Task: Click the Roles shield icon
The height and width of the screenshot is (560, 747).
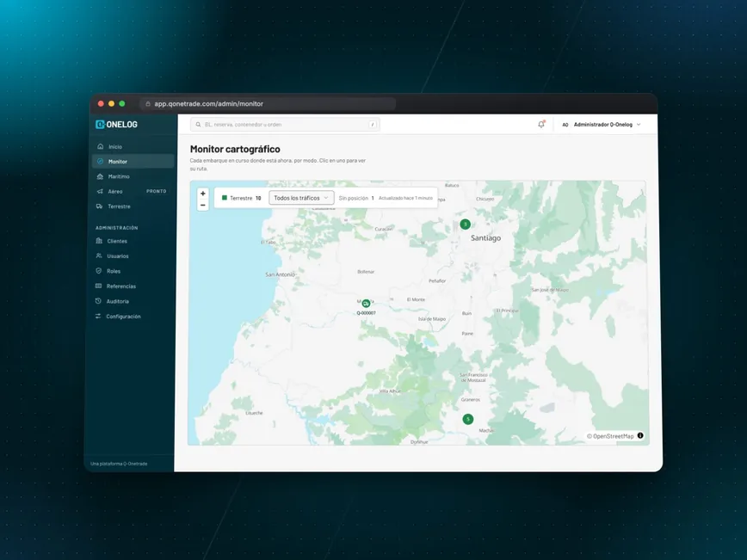Action: click(99, 271)
